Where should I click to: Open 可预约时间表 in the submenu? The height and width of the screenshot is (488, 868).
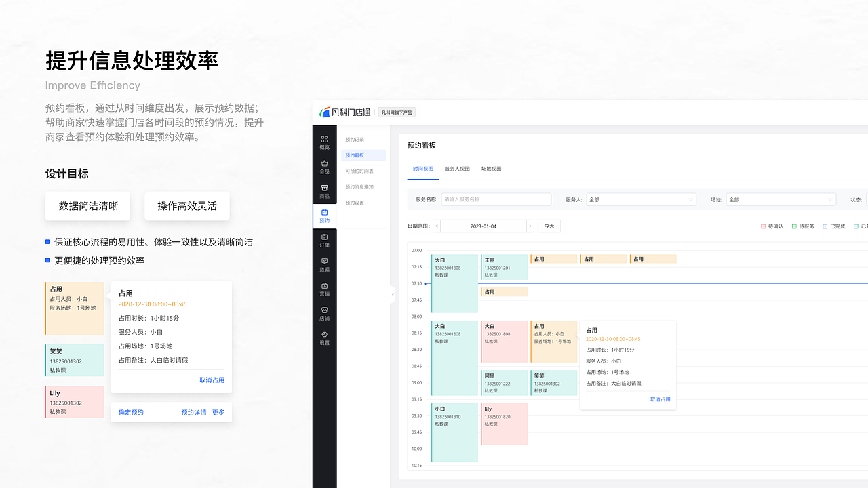coord(358,170)
